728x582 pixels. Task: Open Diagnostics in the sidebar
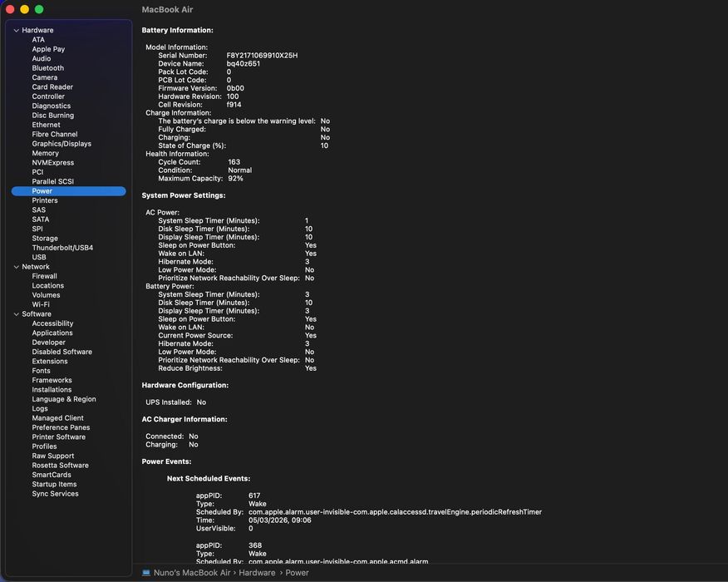[x=51, y=106]
